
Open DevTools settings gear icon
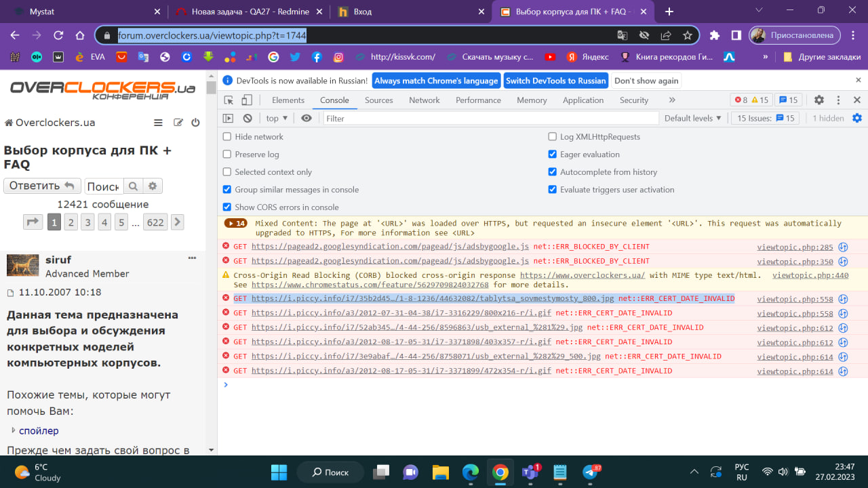(x=819, y=100)
